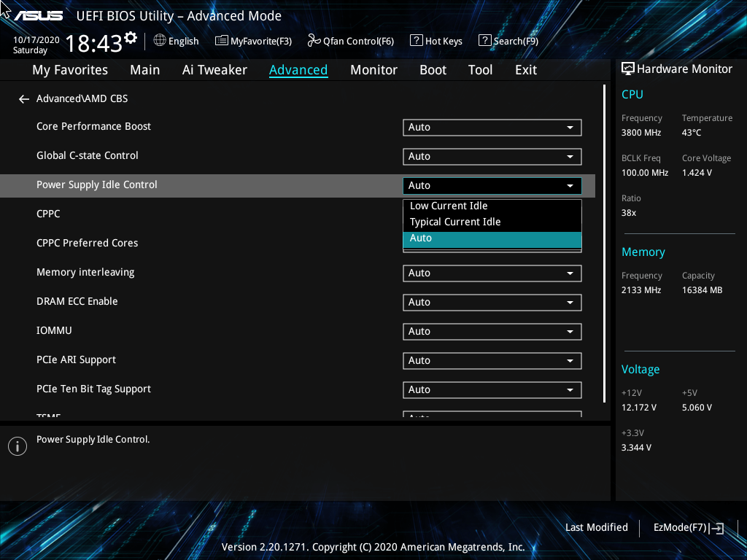Viewport: 747px width, 560px height.
Task: Open the Tool tab
Action: point(480,70)
